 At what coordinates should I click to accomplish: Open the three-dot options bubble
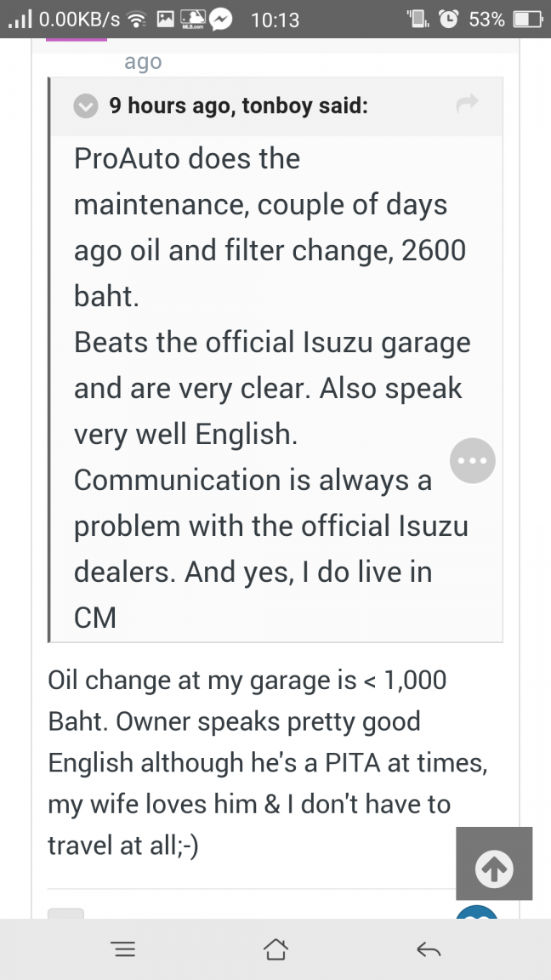472,460
